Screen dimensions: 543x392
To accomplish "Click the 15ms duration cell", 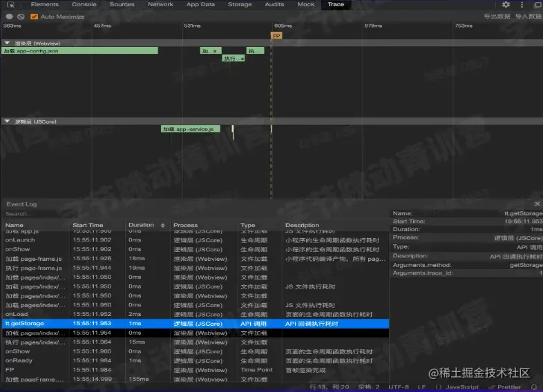I will pos(137,342).
